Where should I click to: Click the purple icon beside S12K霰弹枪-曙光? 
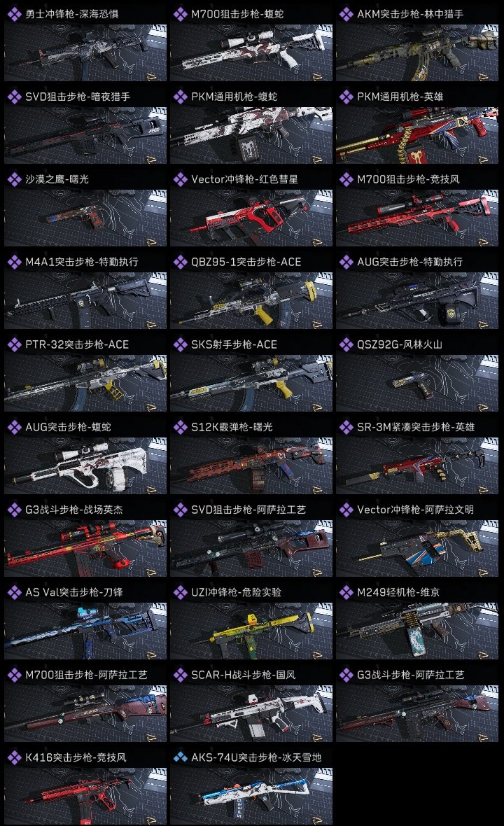click(180, 427)
